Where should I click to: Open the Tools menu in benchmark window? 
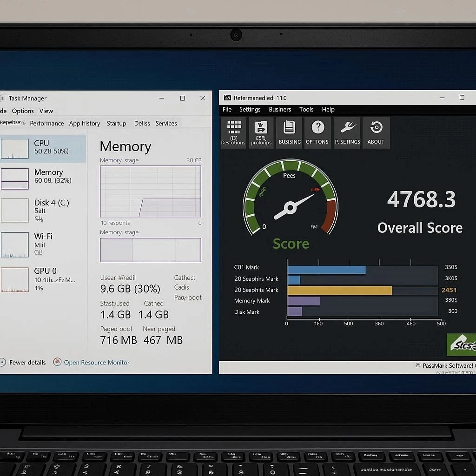pyautogui.click(x=306, y=109)
